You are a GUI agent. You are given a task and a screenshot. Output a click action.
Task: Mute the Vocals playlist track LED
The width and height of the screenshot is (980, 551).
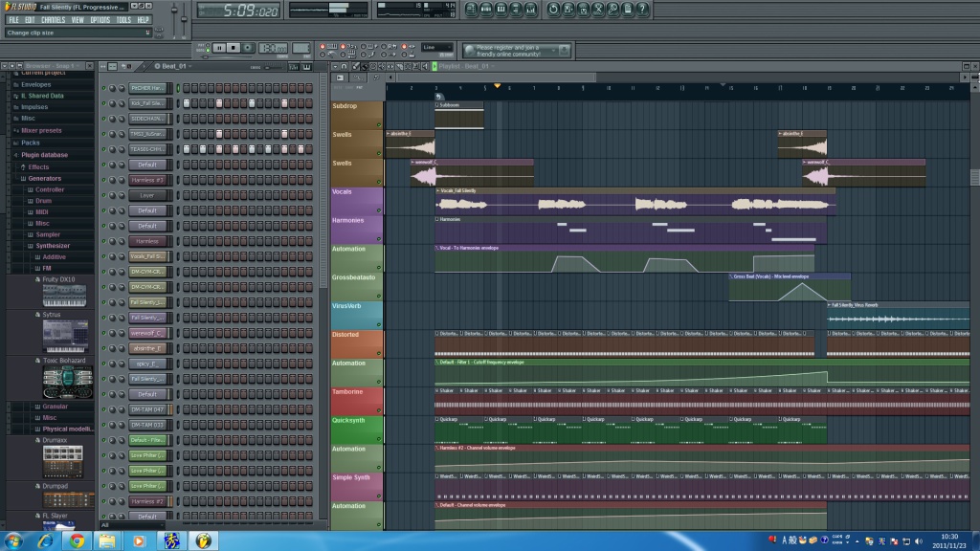[379, 210]
